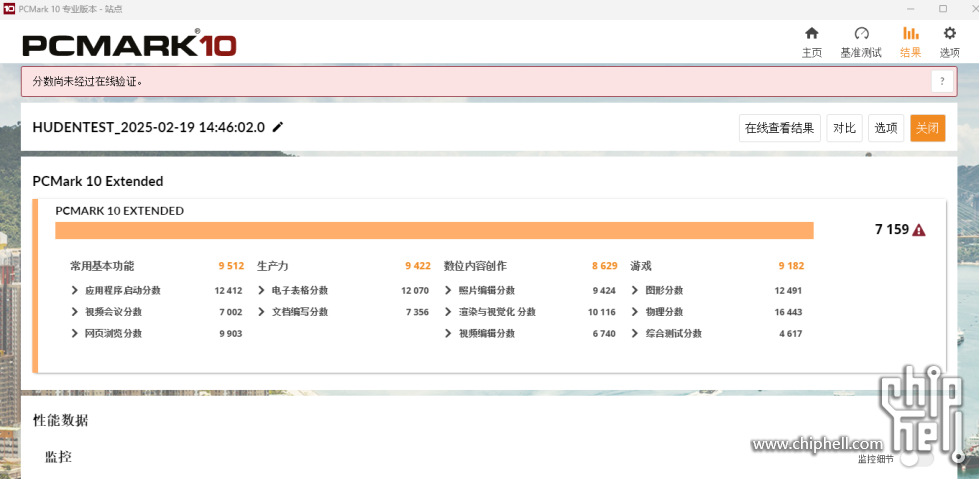Click the 监控 subsection heading
The width and height of the screenshot is (979, 479).
click(58, 457)
